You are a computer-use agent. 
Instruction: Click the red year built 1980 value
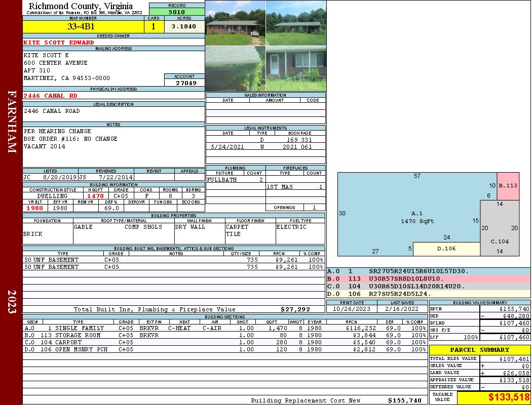(x=35, y=208)
